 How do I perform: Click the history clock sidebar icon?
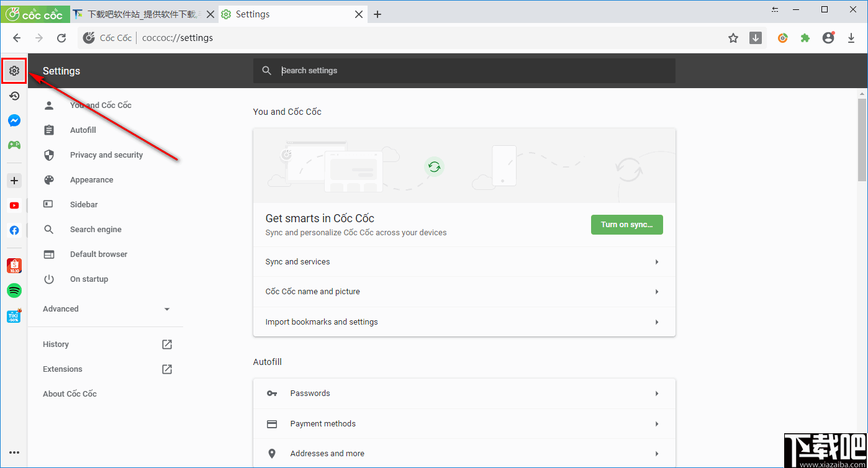14,96
